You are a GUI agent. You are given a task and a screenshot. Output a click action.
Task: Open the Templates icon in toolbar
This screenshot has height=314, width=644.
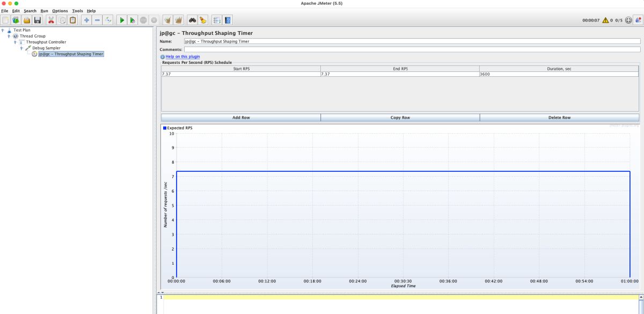pyautogui.click(x=16, y=20)
